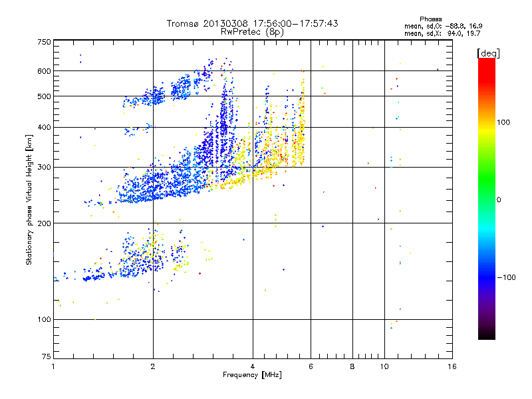Screen dimensions: 532x399
Task: Click the 'mean, sd,X: 94.0, 19.7' text
Action: pyautogui.click(x=442, y=33)
